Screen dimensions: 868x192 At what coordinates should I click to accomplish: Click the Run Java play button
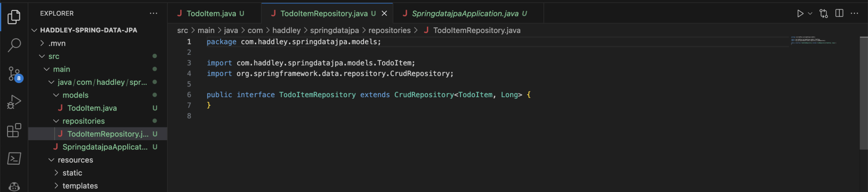click(x=800, y=14)
